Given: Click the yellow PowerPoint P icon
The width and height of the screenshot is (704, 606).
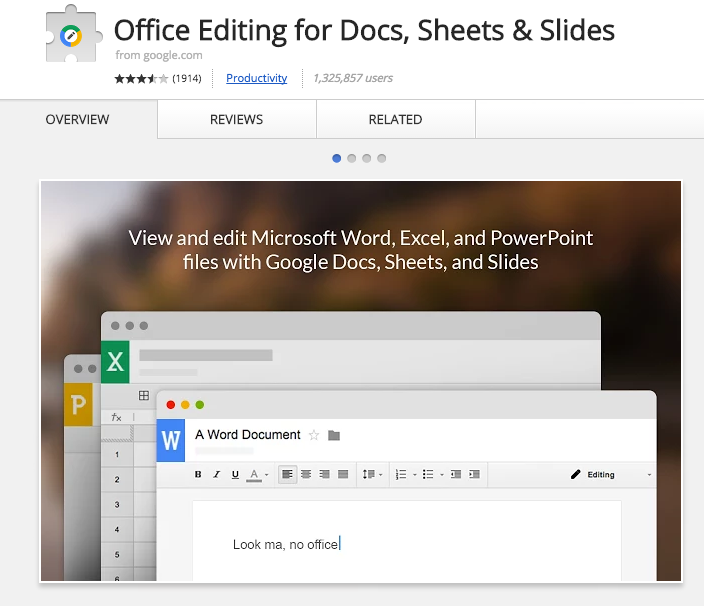Looking at the screenshot, I should click(x=79, y=404).
